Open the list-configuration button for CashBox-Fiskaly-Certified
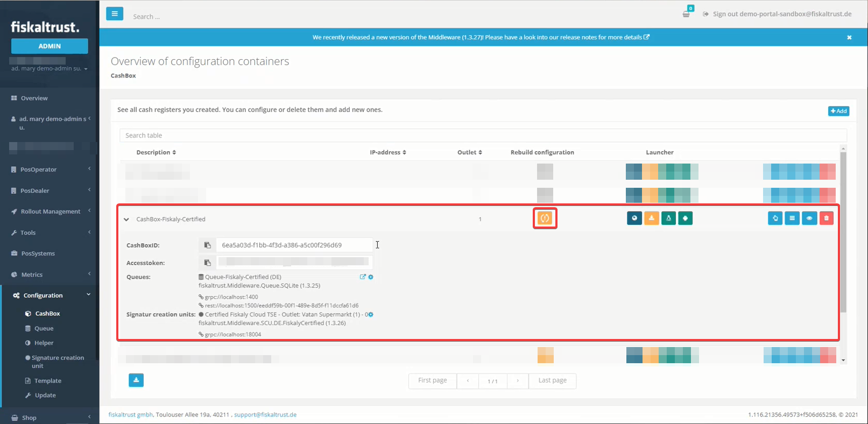The image size is (868, 424). pyautogui.click(x=792, y=218)
